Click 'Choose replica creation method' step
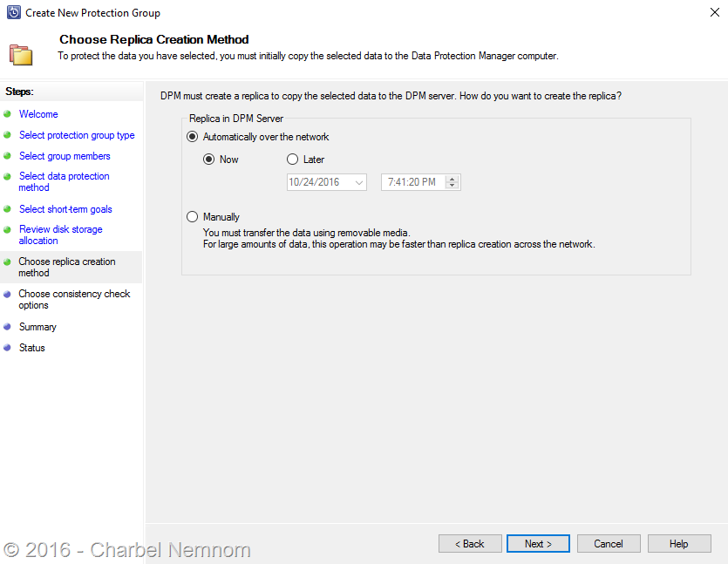Image resolution: width=728 pixels, height=564 pixels. click(67, 267)
